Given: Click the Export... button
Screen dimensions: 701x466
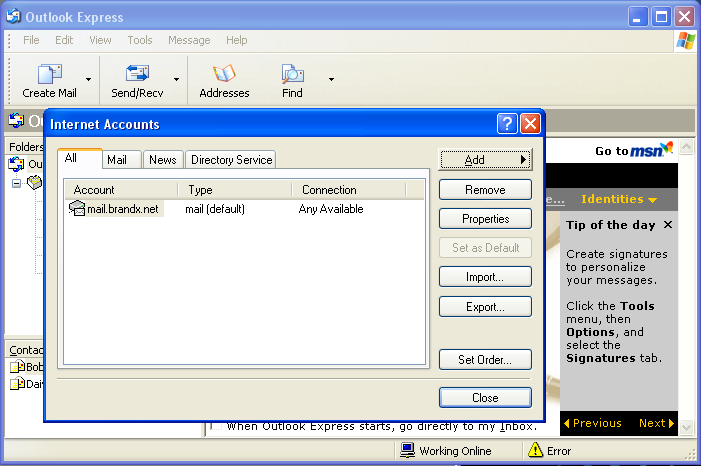Looking at the screenshot, I should (486, 307).
